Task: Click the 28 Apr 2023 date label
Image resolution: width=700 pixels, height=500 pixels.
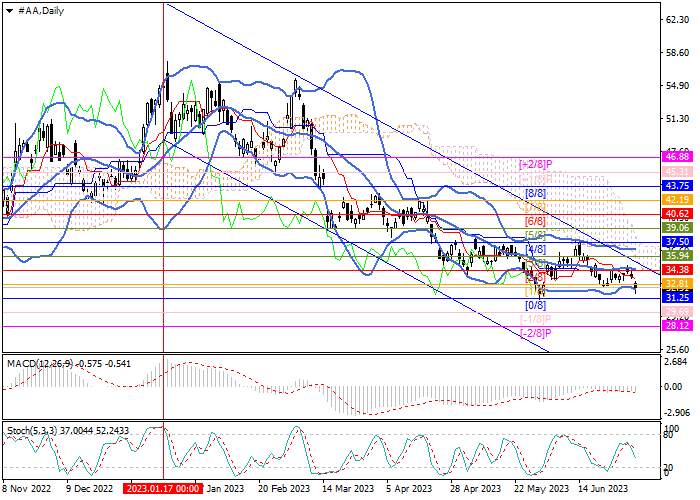Action: click(x=475, y=488)
